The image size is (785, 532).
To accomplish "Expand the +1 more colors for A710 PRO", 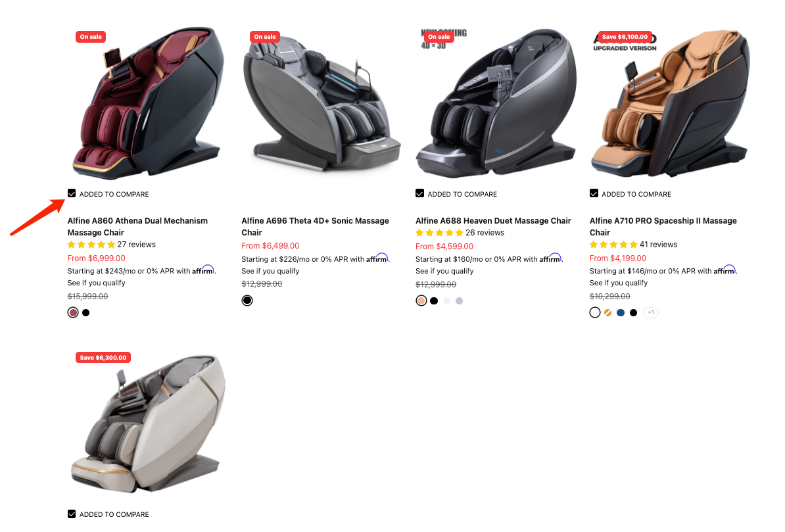I will tap(651, 312).
